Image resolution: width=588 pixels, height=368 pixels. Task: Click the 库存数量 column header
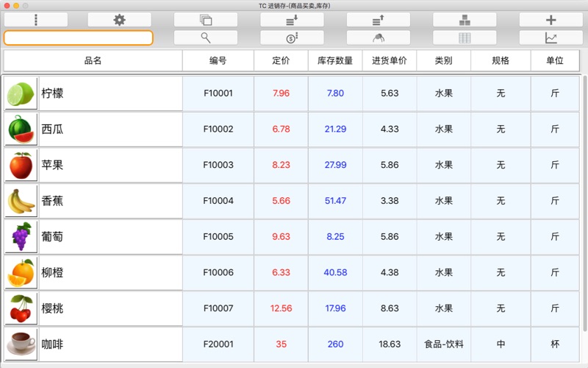[335, 61]
